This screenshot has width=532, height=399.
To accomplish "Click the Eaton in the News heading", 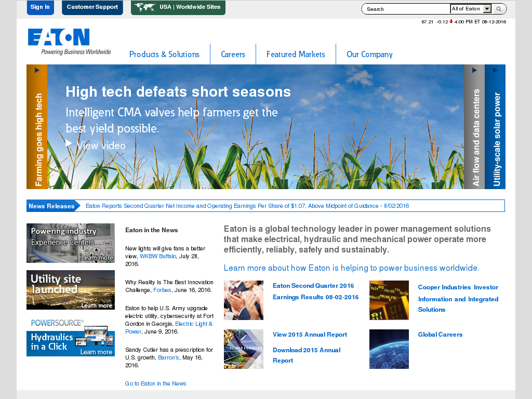I will pyautogui.click(x=151, y=230).
